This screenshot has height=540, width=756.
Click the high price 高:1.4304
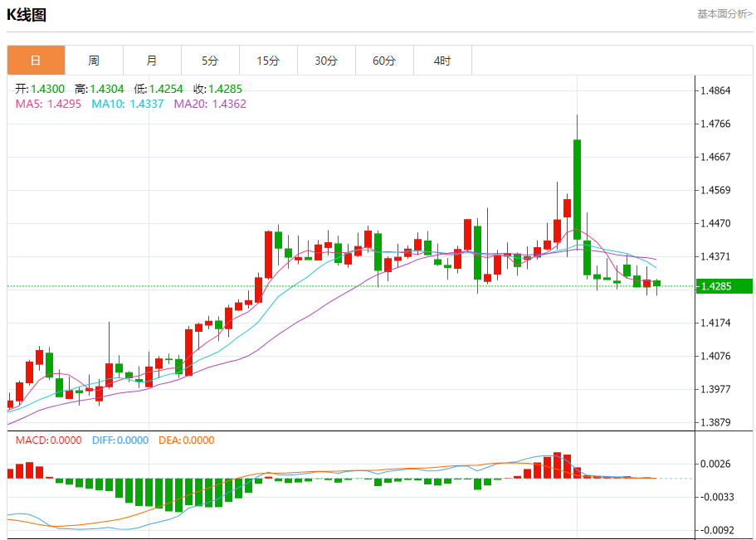click(x=99, y=89)
